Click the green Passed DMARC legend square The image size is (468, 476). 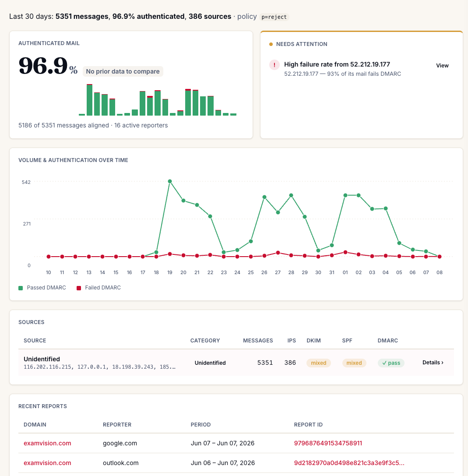21,288
